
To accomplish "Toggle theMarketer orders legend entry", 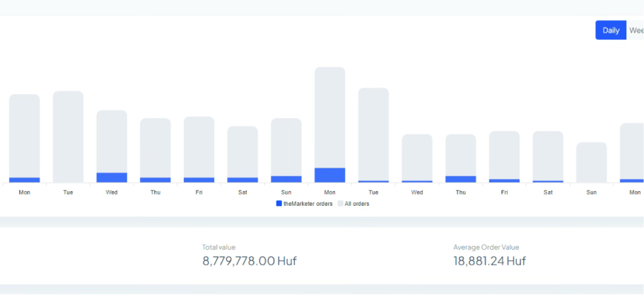I will [x=304, y=204].
